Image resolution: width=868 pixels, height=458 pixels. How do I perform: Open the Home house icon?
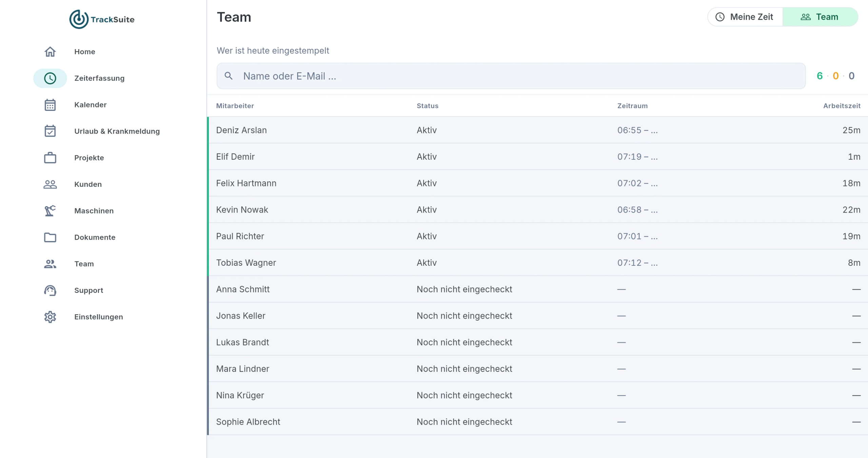pos(50,52)
